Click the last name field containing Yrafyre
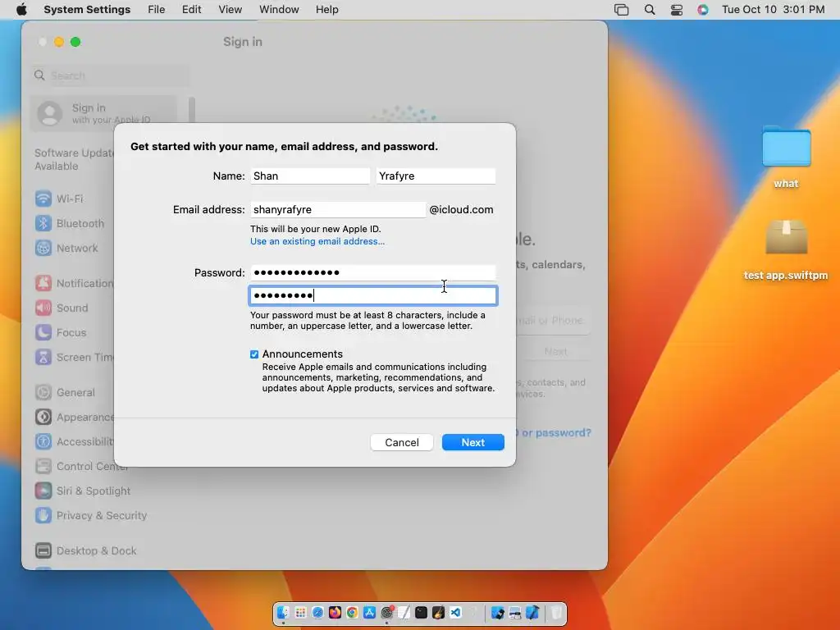 pyautogui.click(x=436, y=176)
